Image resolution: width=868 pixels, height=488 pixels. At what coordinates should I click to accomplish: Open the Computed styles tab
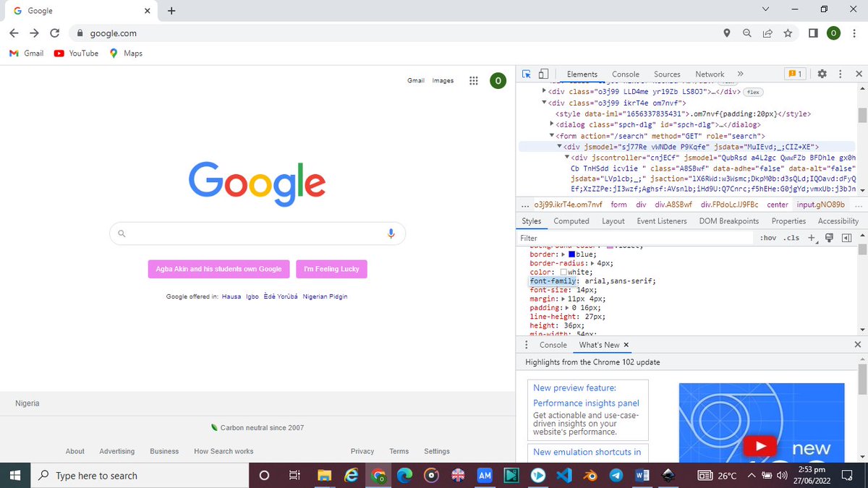[x=571, y=221]
